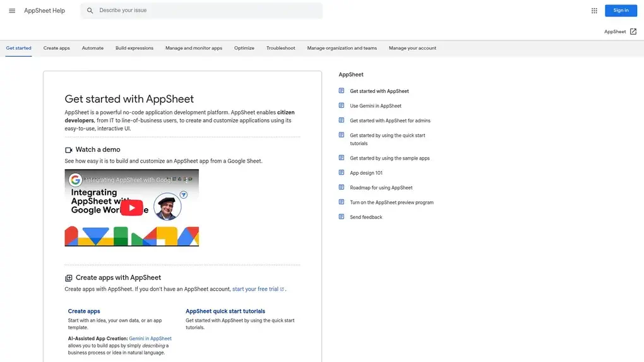Click the Sign in button
The height and width of the screenshot is (362, 644).
[621, 11]
